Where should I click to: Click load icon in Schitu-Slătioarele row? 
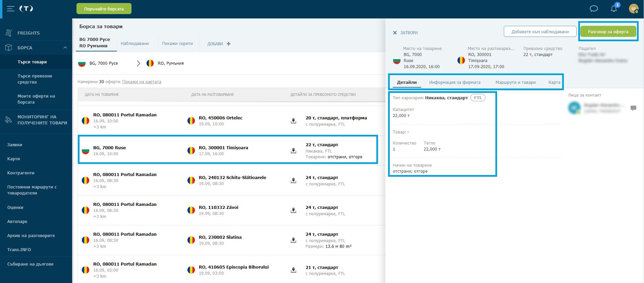tap(293, 180)
